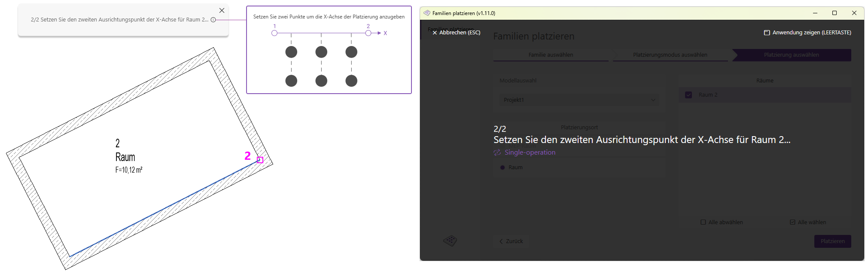This screenshot has height=274, width=868.
Task: Select the Raum radio option
Action: pyautogui.click(x=503, y=167)
